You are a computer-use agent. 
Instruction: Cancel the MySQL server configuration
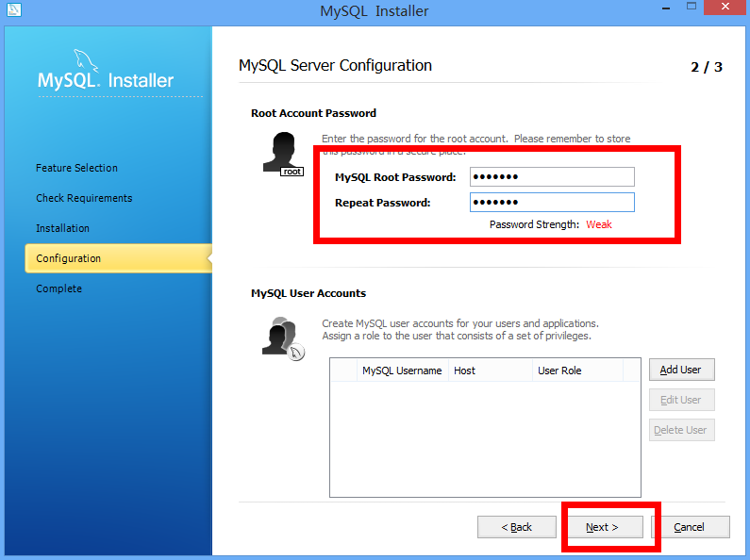click(690, 527)
